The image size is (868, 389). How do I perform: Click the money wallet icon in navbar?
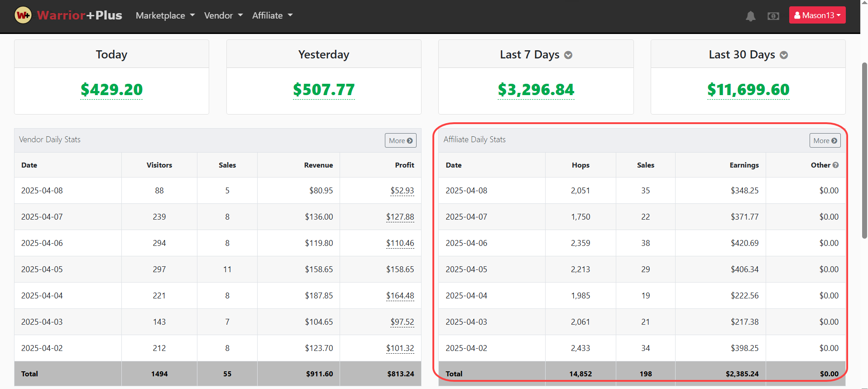point(773,16)
